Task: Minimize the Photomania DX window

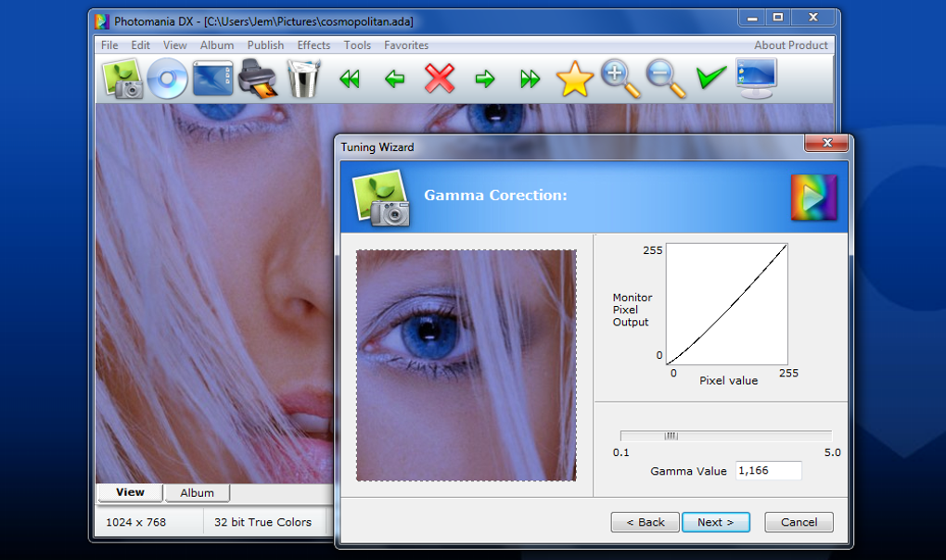Action: pyautogui.click(x=752, y=18)
